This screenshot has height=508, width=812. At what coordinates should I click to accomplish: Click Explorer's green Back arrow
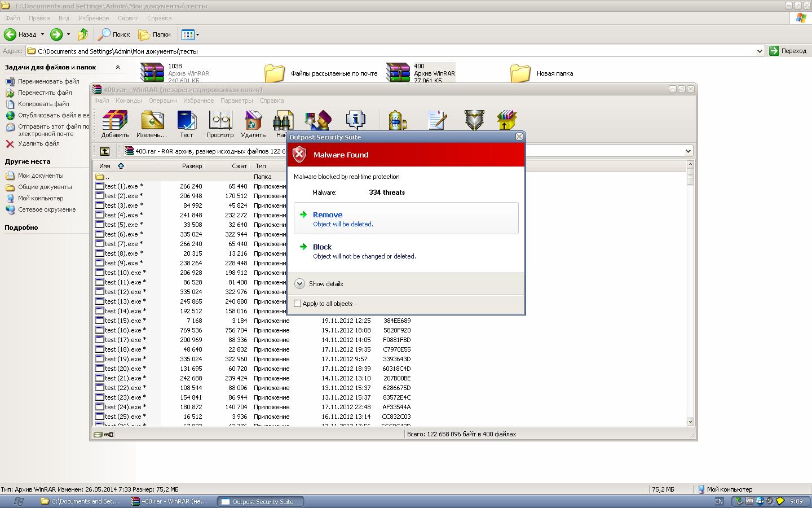point(10,34)
